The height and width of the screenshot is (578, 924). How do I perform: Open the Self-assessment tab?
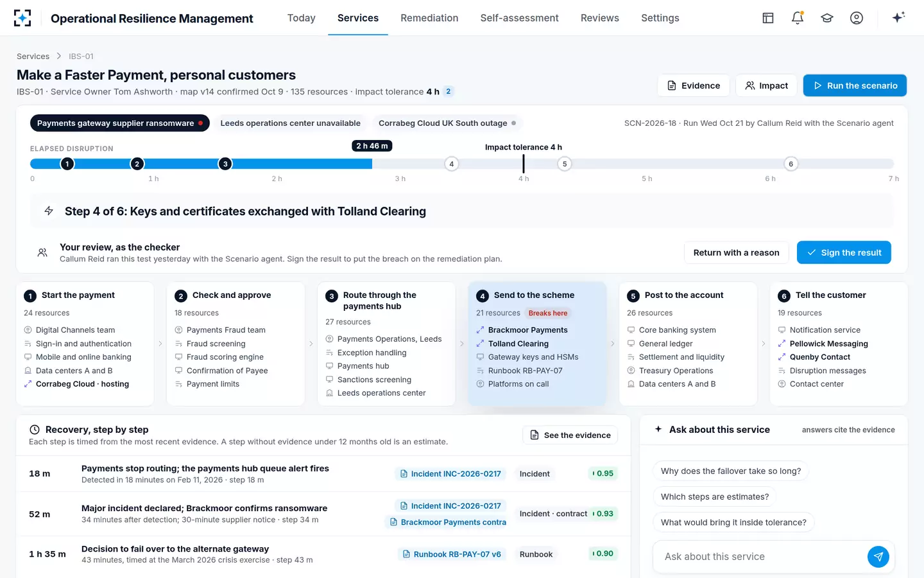click(520, 18)
